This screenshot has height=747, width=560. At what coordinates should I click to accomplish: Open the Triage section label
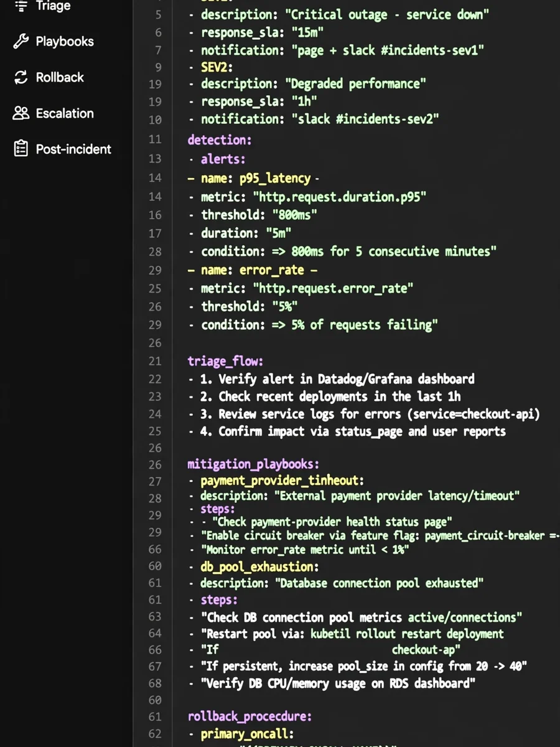tap(53, 6)
